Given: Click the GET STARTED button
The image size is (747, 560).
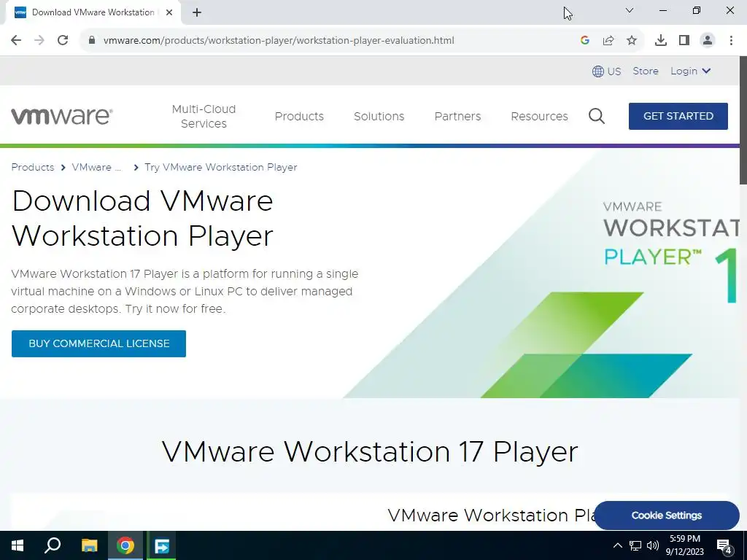Looking at the screenshot, I should coord(678,116).
